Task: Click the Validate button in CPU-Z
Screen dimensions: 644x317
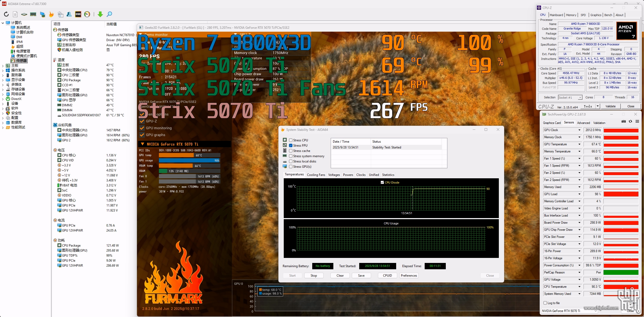Action: [610, 106]
